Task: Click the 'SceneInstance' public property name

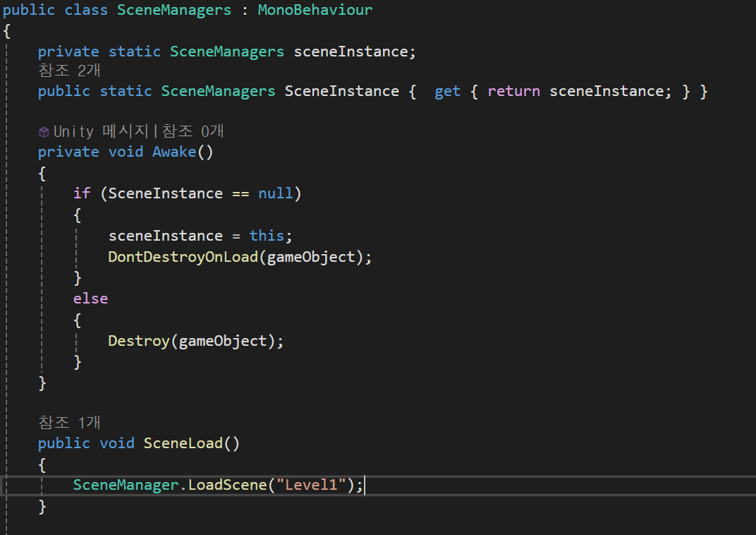Action: (342, 91)
